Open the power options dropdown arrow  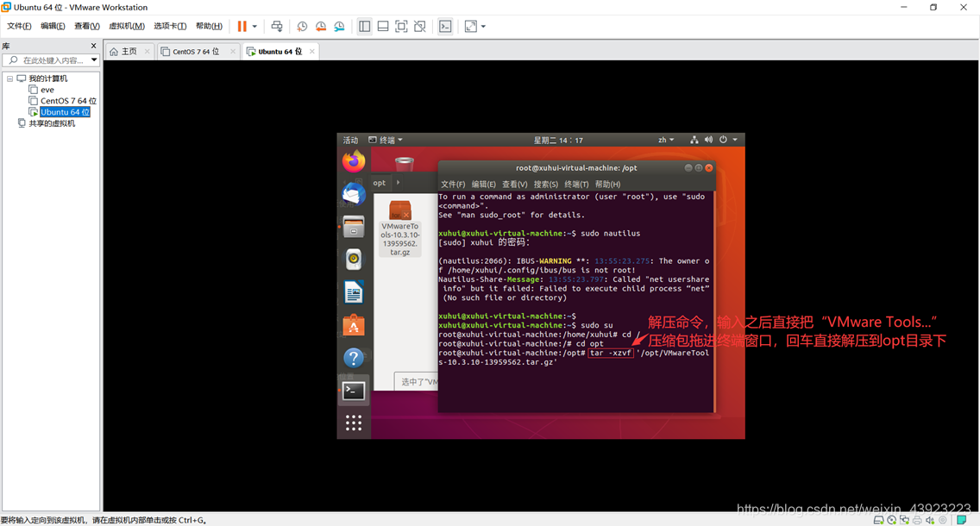(x=254, y=26)
